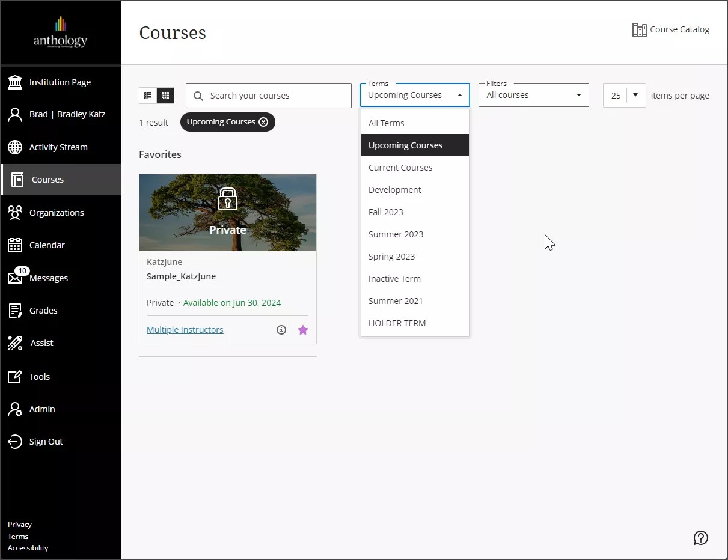This screenshot has width=728, height=560.
Task: Click the Search your courses field
Action: 268,95
